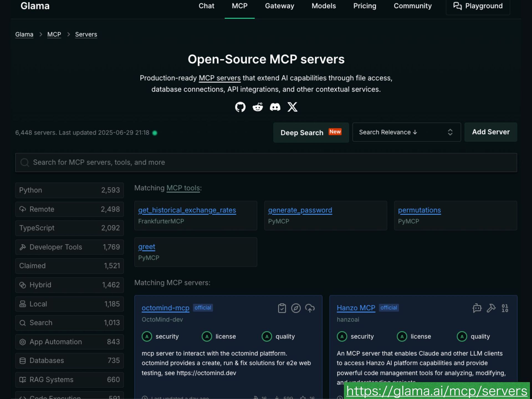
Task: Open the GitHub icon link
Action: (240, 107)
